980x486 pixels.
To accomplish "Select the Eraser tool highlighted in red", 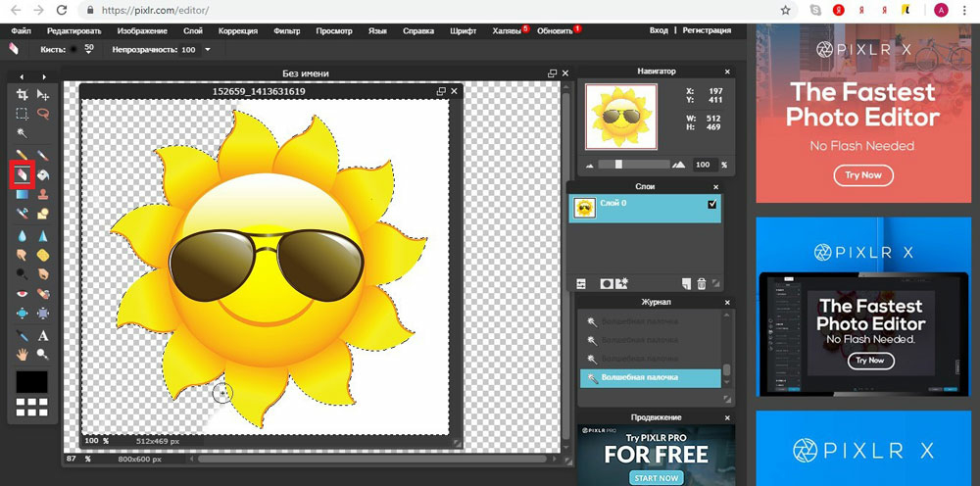I will tap(22, 174).
